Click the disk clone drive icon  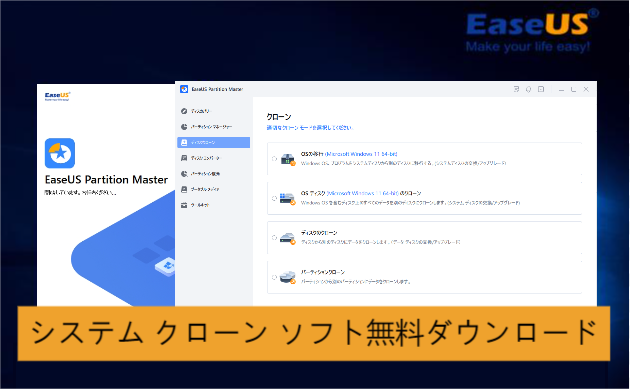click(288, 238)
